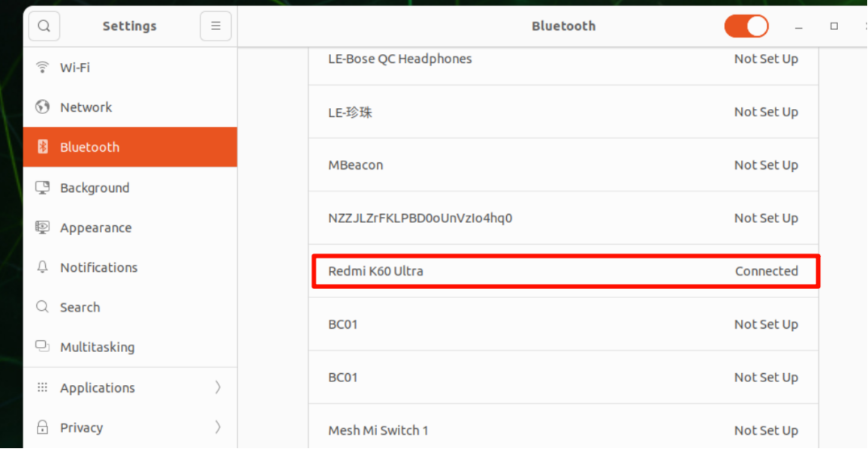
Task: Turn off the Bluetooth toggle switch
Action: click(746, 26)
